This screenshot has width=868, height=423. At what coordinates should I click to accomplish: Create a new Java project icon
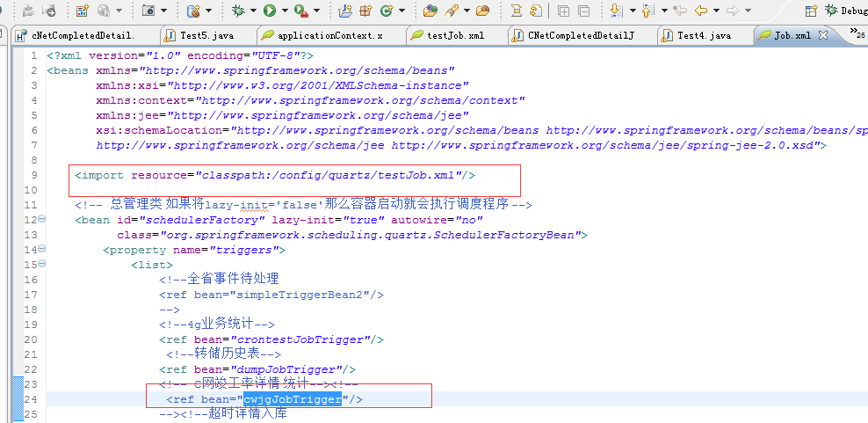point(345,10)
